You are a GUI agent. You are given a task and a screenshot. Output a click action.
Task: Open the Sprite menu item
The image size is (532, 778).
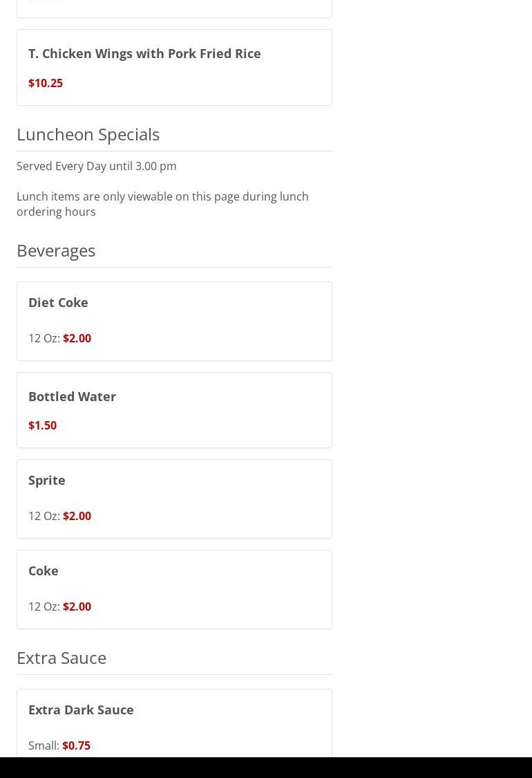47,480
